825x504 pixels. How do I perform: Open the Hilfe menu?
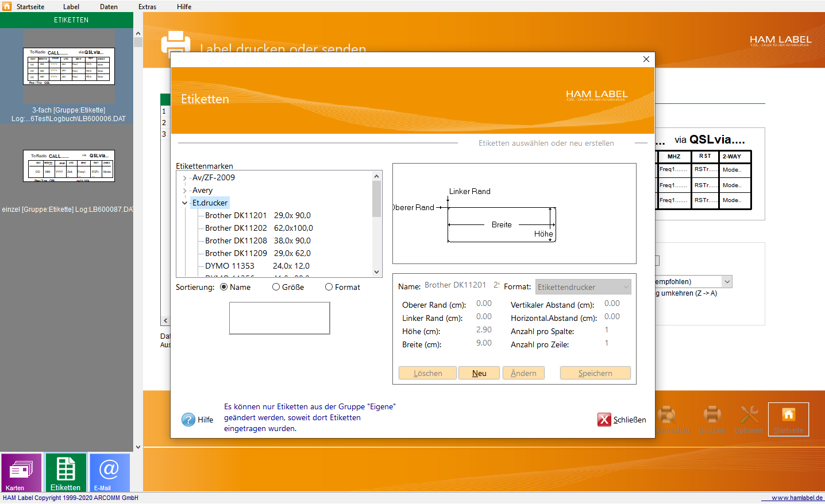coord(184,7)
